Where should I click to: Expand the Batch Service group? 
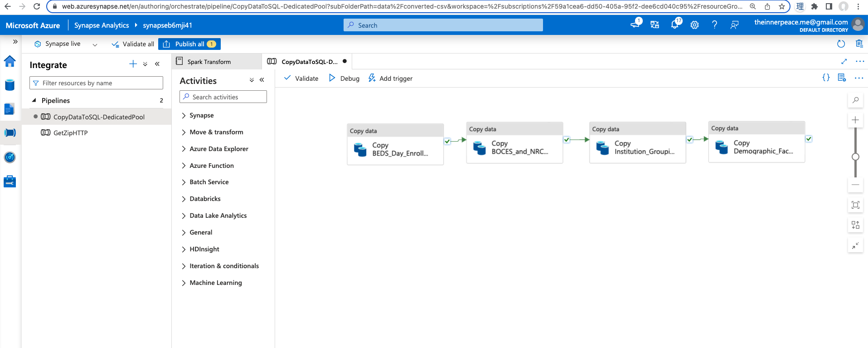[x=184, y=182]
